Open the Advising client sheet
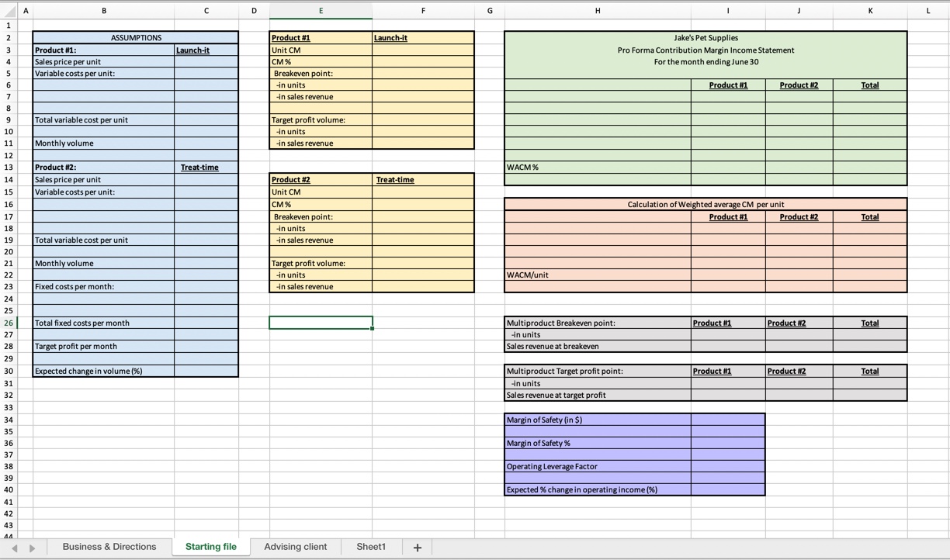 (x=295, y=547)
